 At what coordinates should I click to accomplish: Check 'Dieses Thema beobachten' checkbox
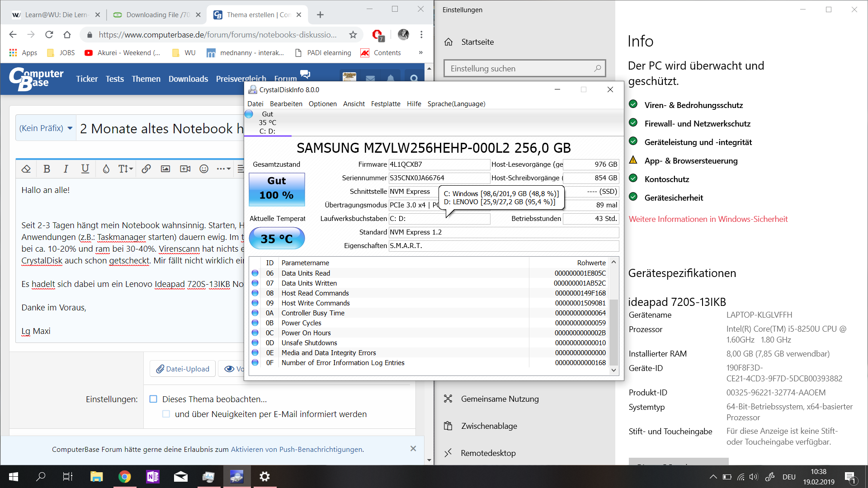(x=153, y=399)
